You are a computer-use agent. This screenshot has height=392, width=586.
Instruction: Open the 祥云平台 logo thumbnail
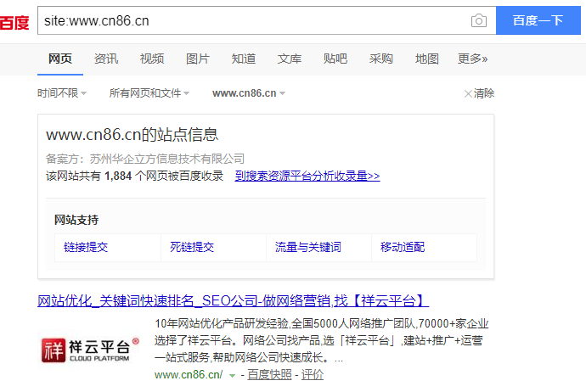89,350
